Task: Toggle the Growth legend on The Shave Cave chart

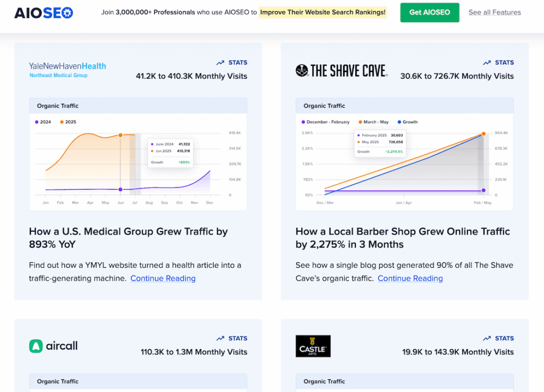Action: (x=408, y=122)
